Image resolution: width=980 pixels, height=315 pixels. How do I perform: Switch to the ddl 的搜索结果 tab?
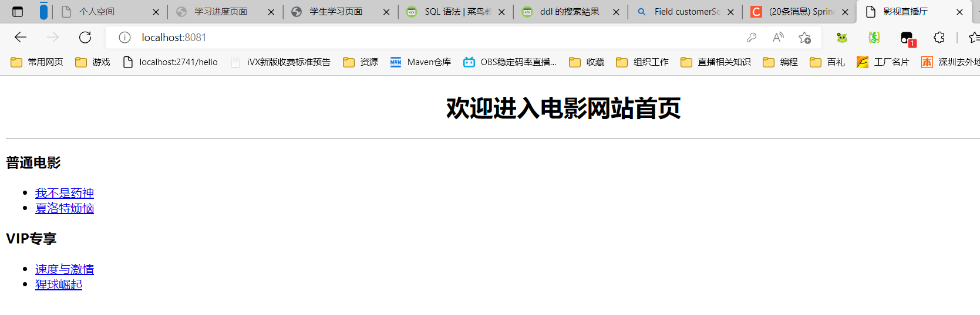(570, 12)
